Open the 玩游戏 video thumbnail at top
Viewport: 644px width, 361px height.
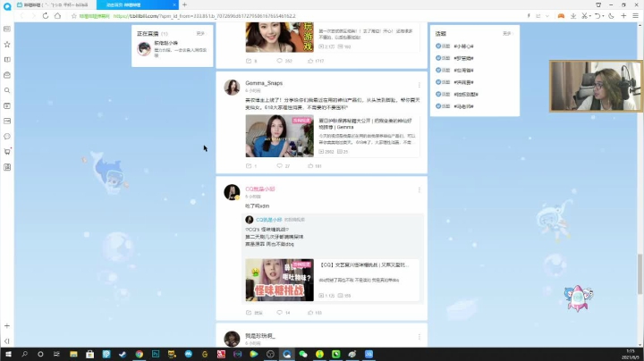[279, 38]
